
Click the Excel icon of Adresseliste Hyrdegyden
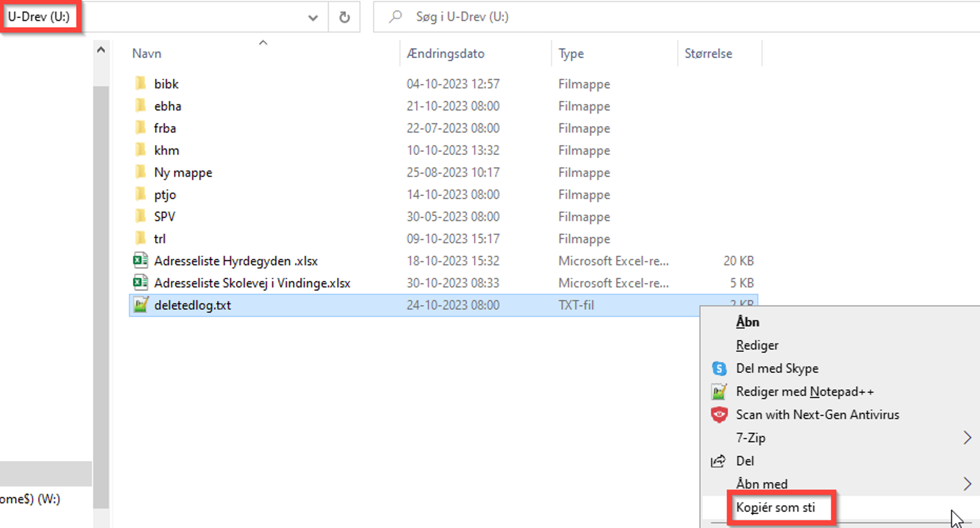140,261
